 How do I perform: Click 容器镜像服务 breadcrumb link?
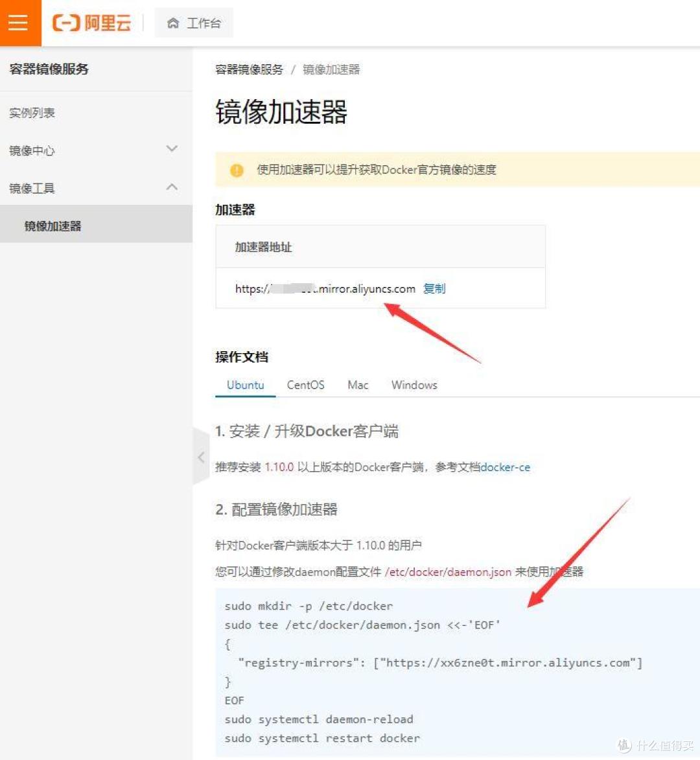(249, 69)
